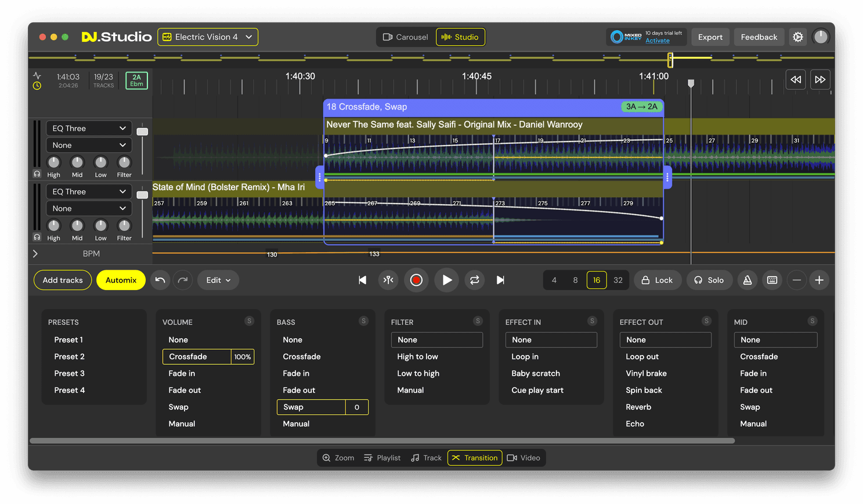
Task: Open the bottom track's None effect dropdown
Action: click(89, 208)
